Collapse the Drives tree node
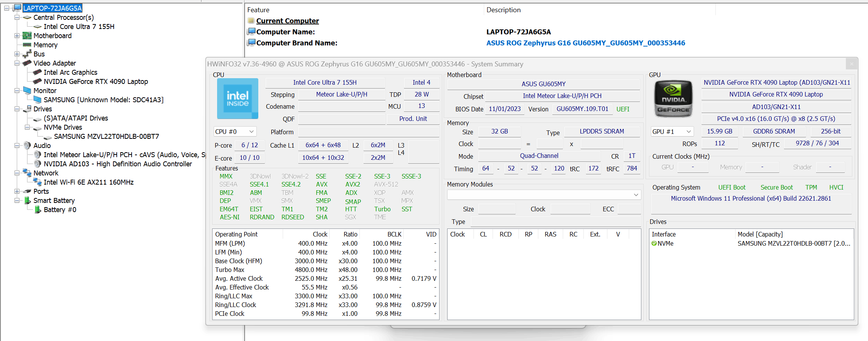 [17, 109]
